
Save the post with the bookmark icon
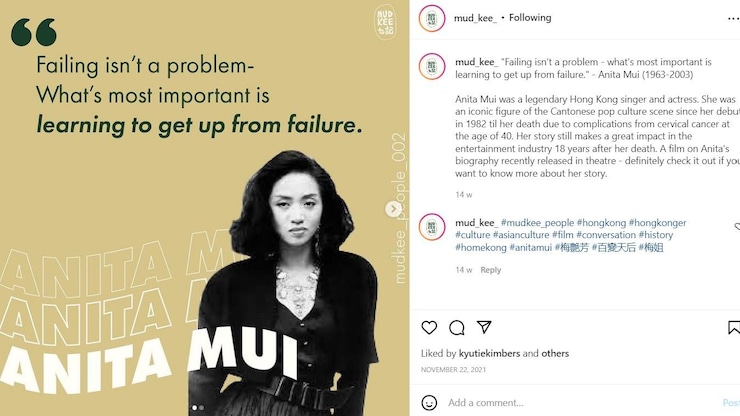(734, 327)
